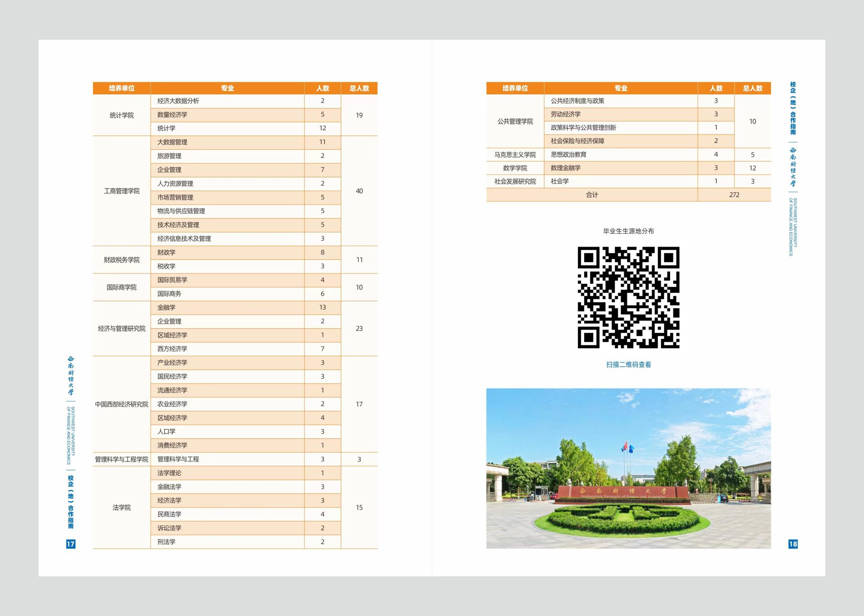Select the '国民经济学' major cell
Screen dimensions: 864x616
pyautogui.click(x=227, y=376)
